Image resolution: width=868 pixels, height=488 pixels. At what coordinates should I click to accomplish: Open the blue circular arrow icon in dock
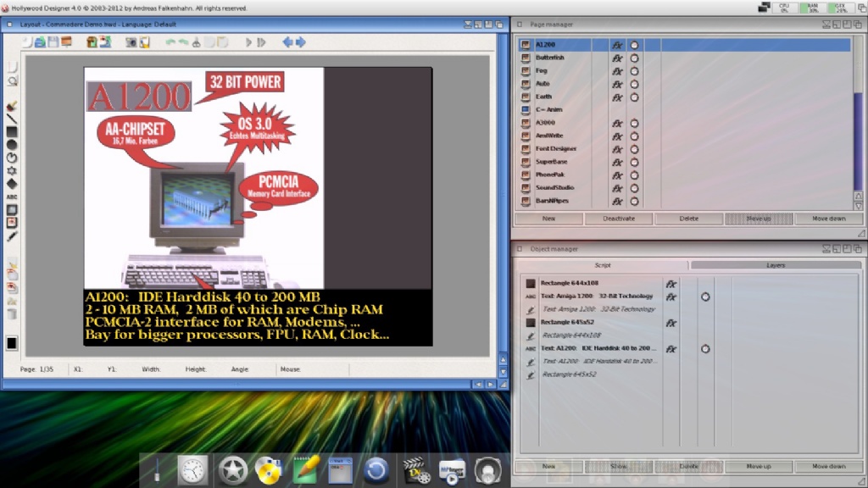point(376,470)
